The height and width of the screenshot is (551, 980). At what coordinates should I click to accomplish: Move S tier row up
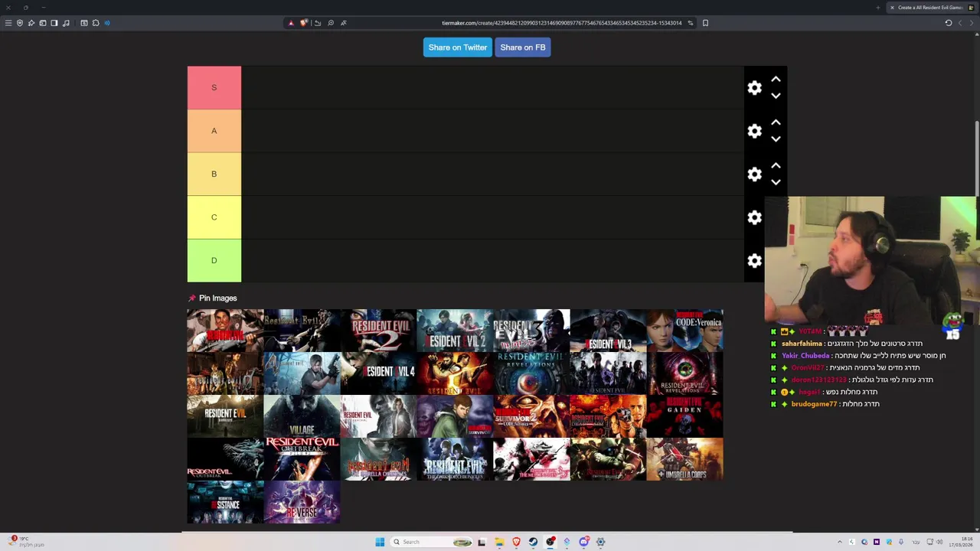[x=776, y=79]
